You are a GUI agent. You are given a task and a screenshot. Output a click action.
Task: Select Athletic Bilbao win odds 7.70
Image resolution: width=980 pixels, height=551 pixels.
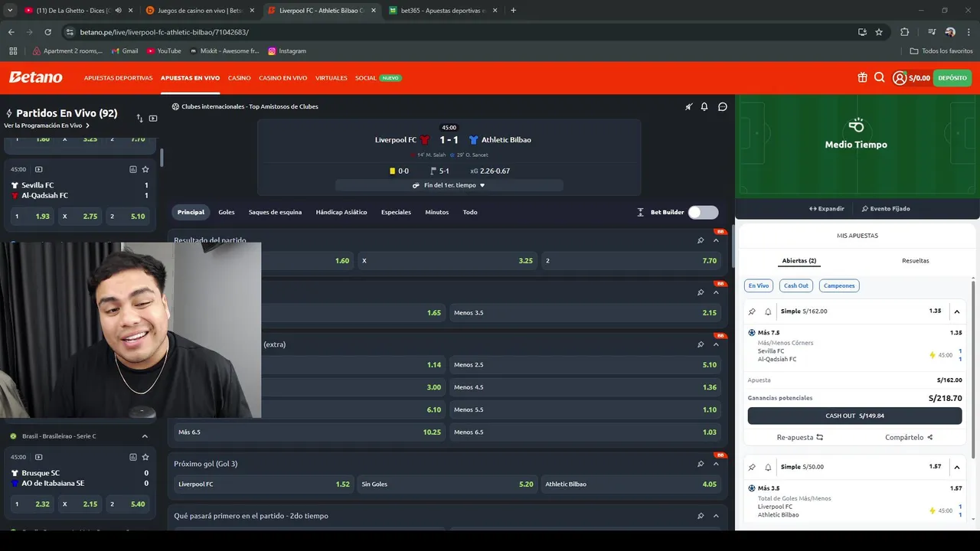coord(631,260)
